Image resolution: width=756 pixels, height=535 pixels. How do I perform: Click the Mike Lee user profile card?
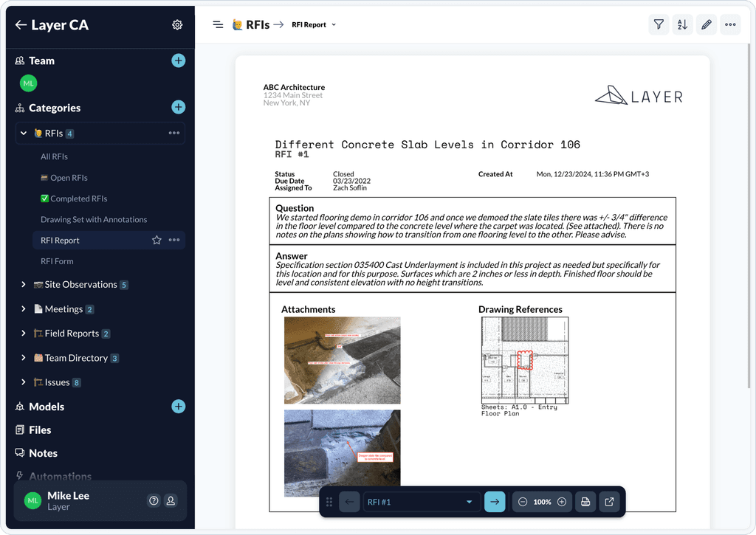pyautogui.click(x=100, y=501)
